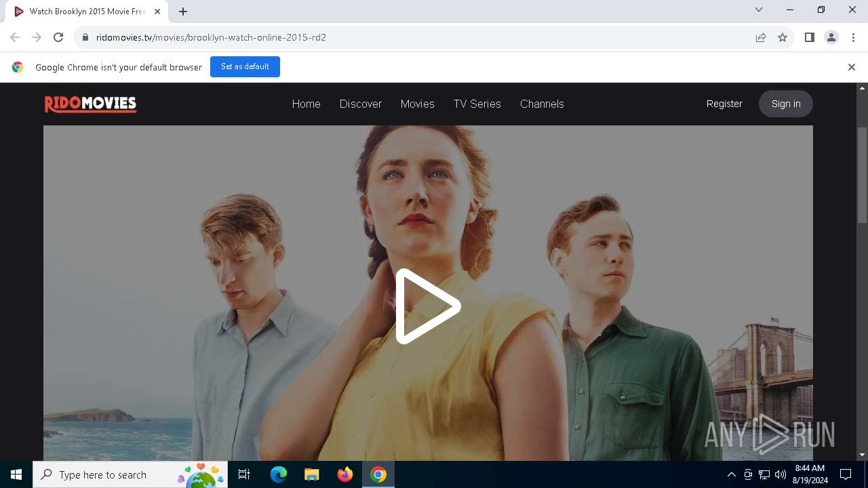Open File Explorer from the taskbar

[x=311, y=474]
